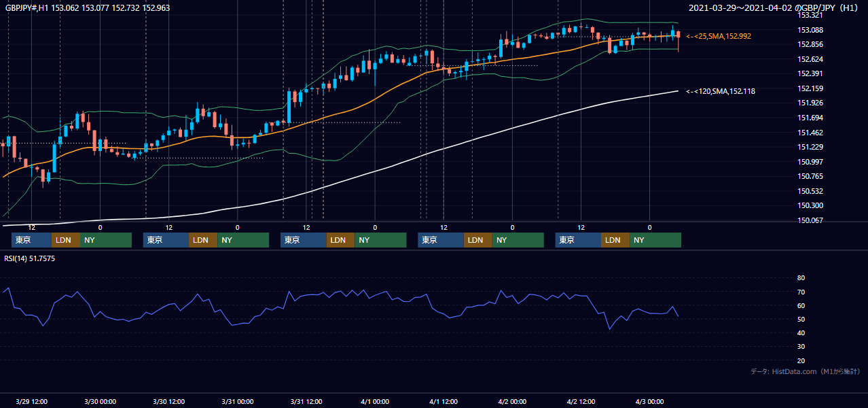Click the 2021-03-29～2021-04-02 date range heading
The image size is (868, 408).
(774, 8)
